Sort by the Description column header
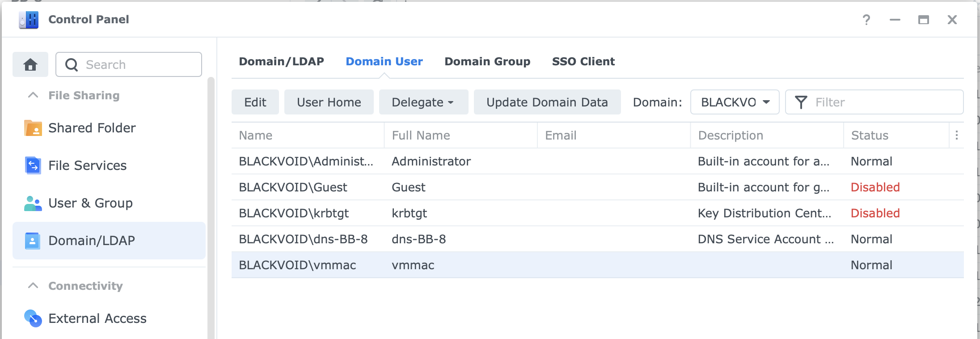The width and height of the screenshot is (980, 339). [x=767, y=135]
